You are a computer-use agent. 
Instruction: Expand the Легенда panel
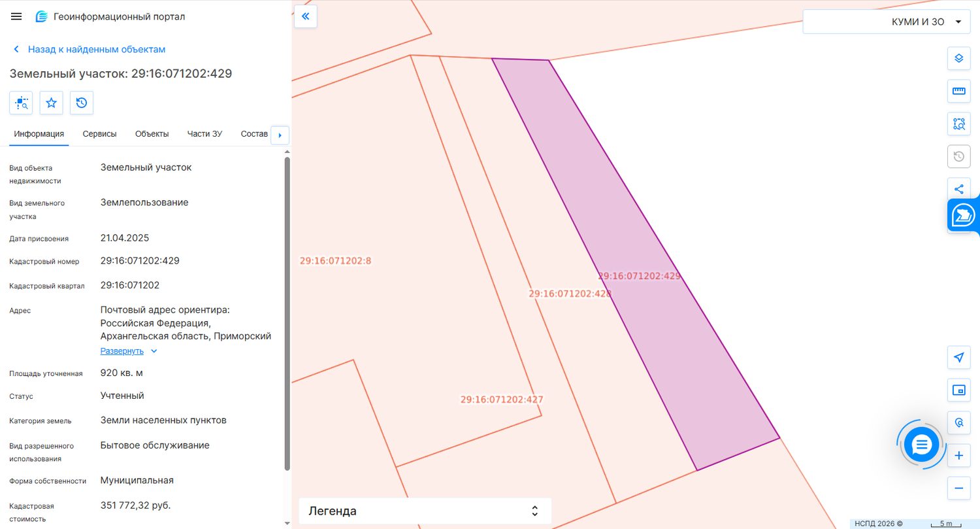click(425, 511)
